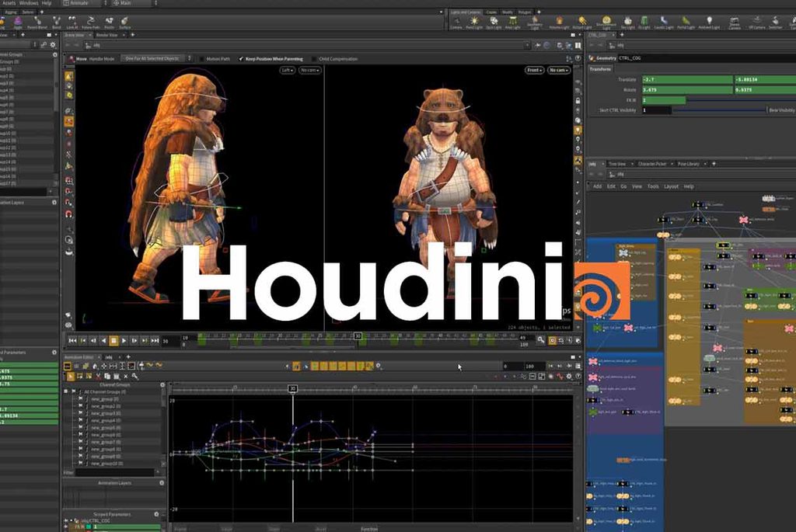Select the Caustic Light shelf tool
Viewport: 796px width, 532px height.
(x=664, y=23)
